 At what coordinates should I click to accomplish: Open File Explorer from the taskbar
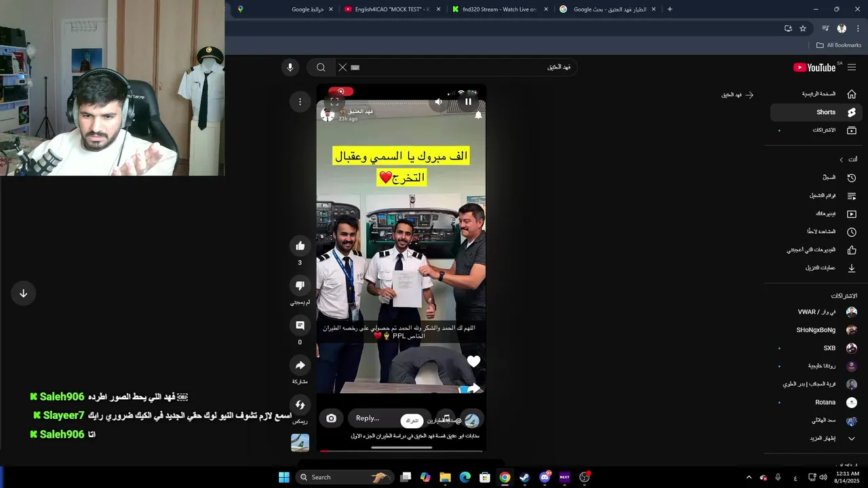pos(445,477)
